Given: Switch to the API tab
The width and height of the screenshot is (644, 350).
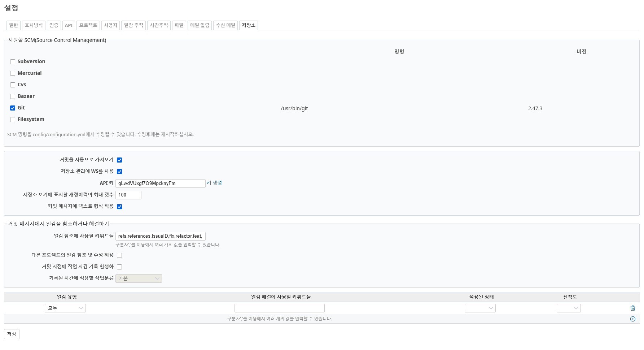Looking at the screenshot, I should pyautogui.click(x=68, y=25).
